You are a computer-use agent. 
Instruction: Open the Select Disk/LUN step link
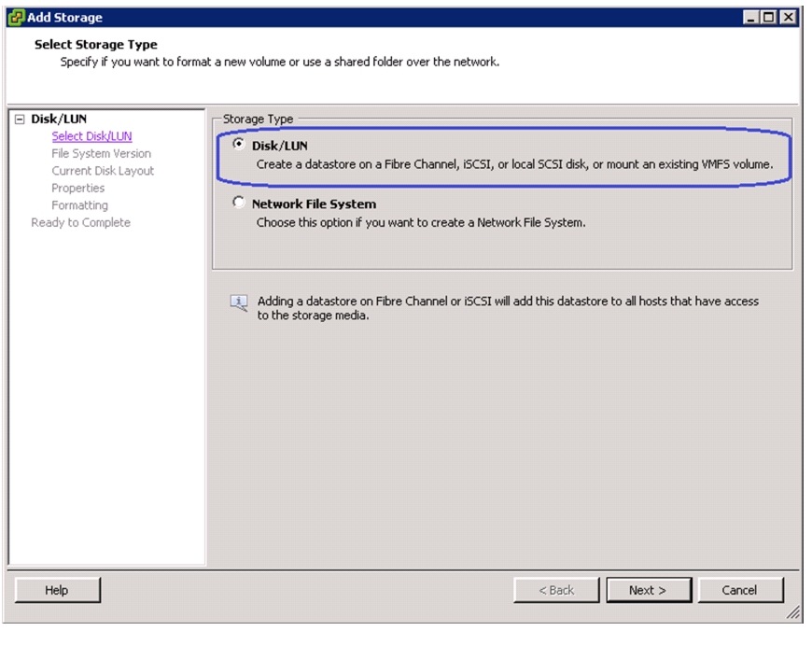click(91, 136)
